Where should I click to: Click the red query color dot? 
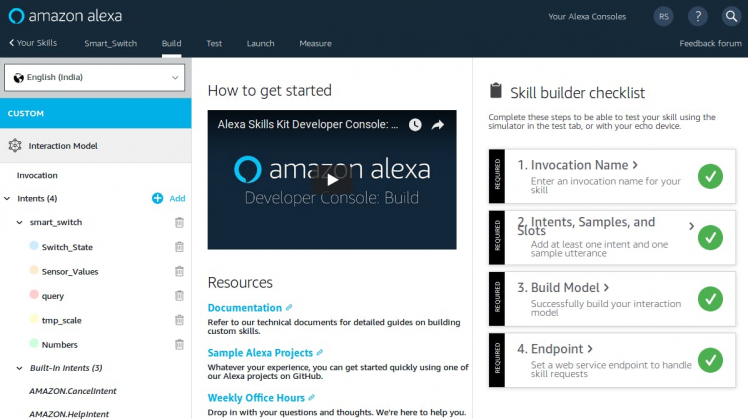point(34,294)
